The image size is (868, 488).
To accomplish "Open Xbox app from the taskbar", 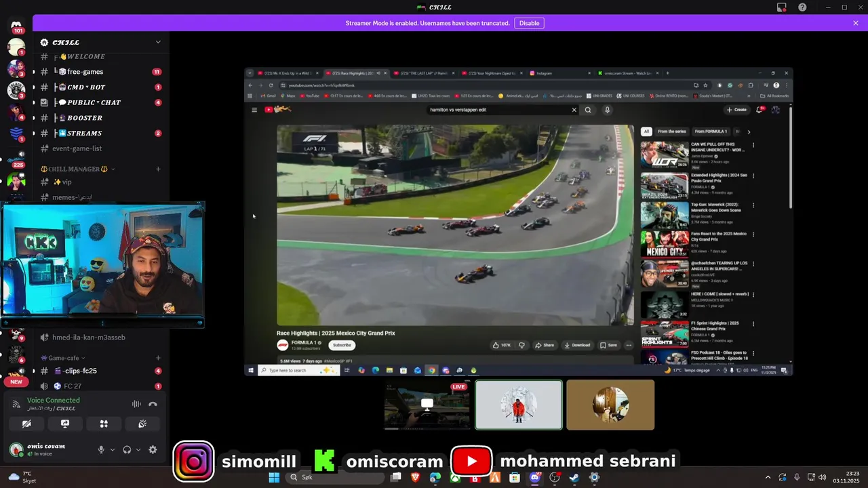I will tap(455, 477).
